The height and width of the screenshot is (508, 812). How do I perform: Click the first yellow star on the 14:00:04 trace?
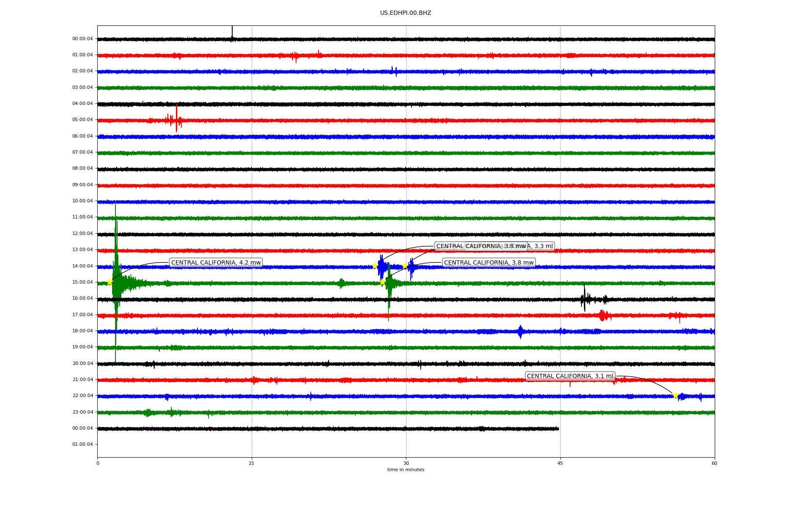pyautogui.click(x=375, y=266)
